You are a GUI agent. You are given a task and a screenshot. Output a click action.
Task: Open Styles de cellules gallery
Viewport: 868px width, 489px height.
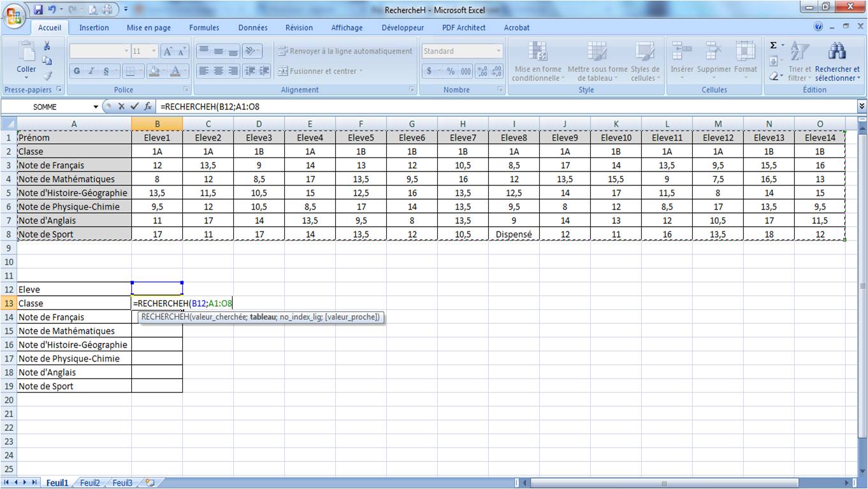click(x=645, y=61)
